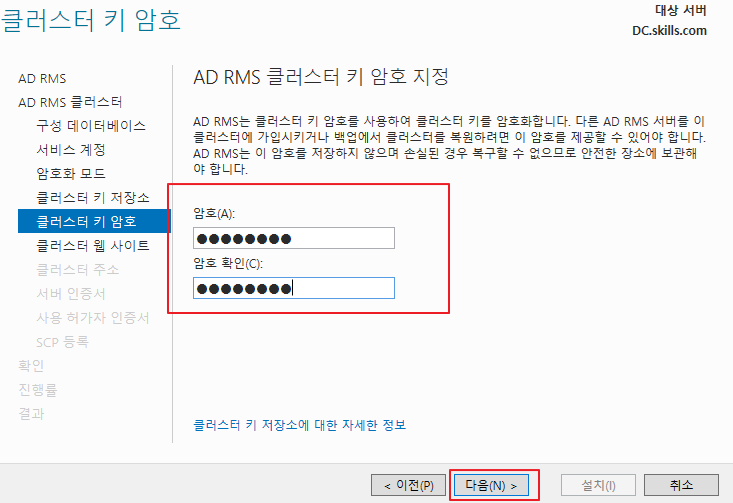Click the 클러스터 키 암호 page title

(x=91, y=20)
